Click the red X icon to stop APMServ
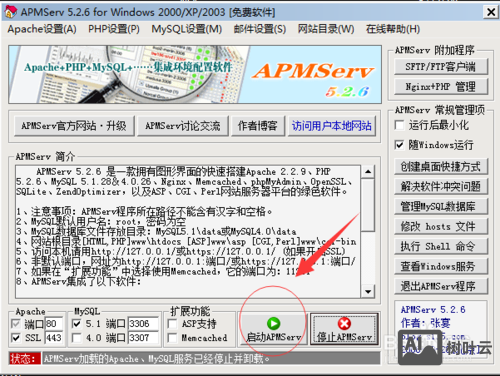The height and width of the screenshot is (376, 500). (344, 323)
